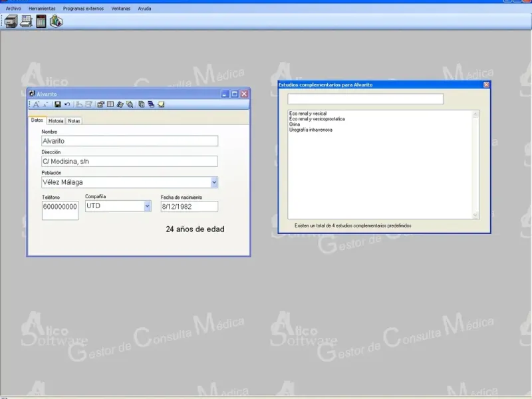Image resolution: width=532 pixels, height=399 pixels.
Task: Click the greyed person-edit icon after undo
Action: pyautogui.click(x=79, y=104)
